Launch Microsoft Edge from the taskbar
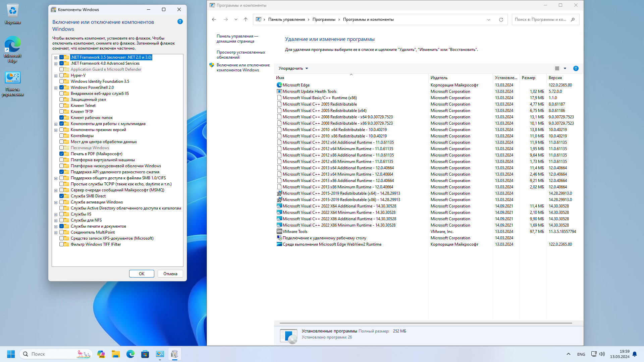The height and width of the screenshot is (362, 644). [x=130, y=354]
